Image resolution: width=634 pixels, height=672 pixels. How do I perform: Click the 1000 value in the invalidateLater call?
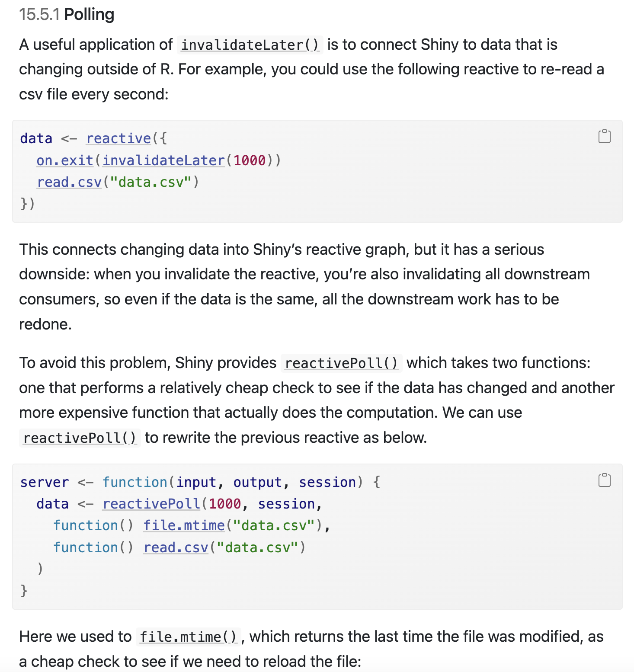click(250, 160)
